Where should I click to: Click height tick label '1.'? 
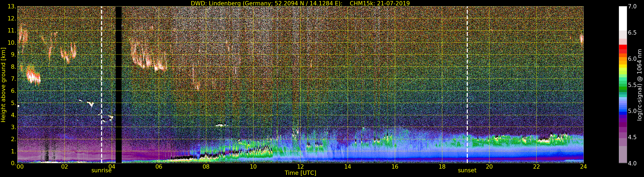click(13, 151)
